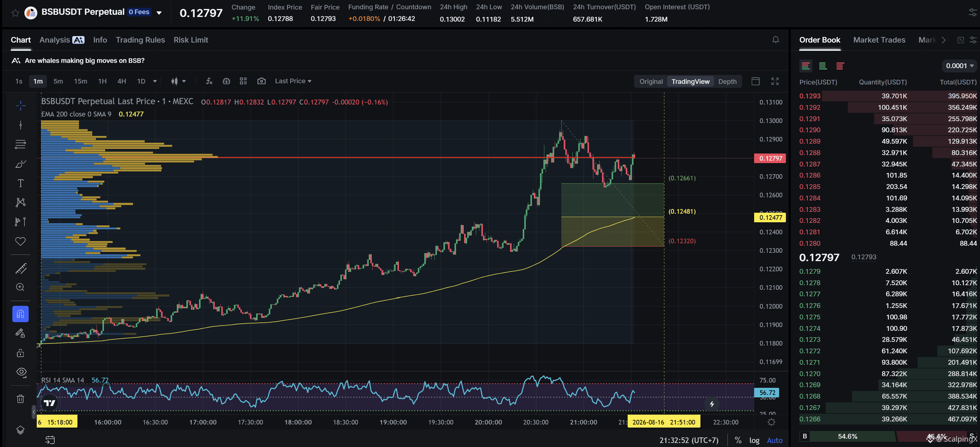Pop out the order book panel

[x=961, y=40]
